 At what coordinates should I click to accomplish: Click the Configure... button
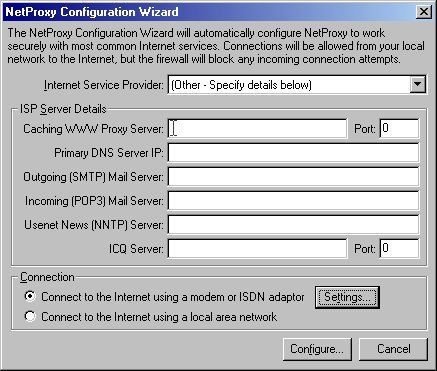317,349
